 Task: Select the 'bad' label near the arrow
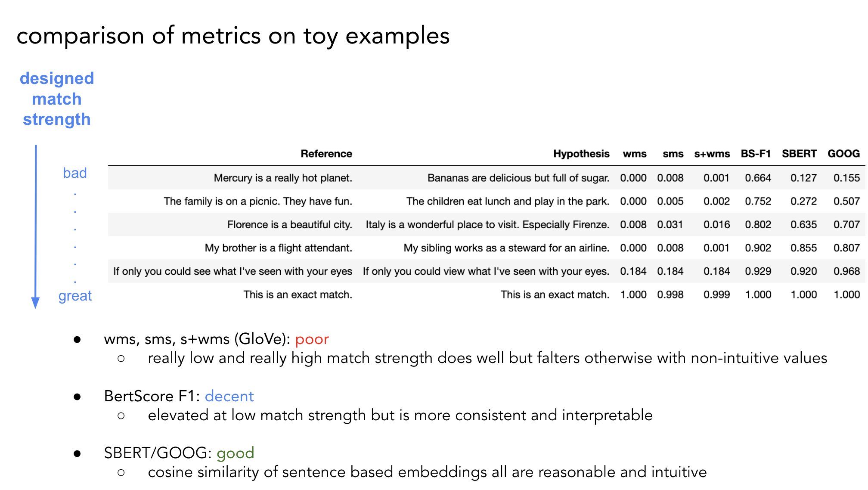click(x=75, y=173)
